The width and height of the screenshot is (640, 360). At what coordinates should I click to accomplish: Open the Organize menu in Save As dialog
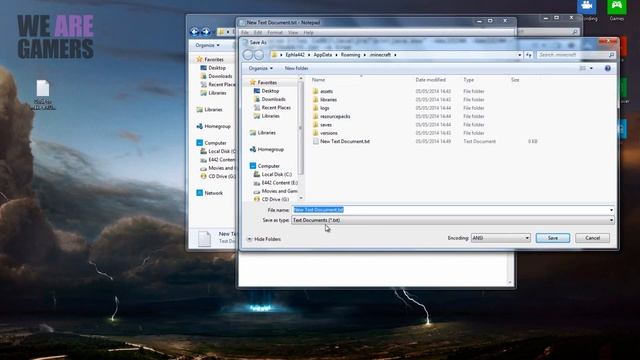pos(261,68)
